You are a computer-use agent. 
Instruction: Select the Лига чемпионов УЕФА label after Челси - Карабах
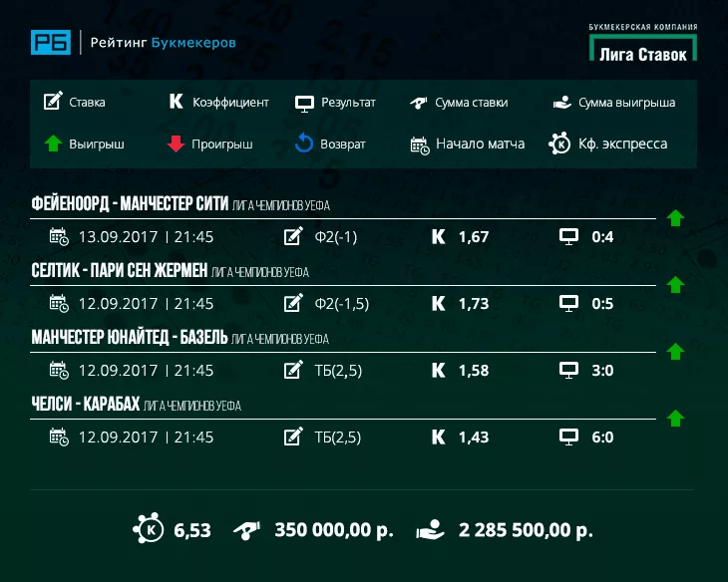(192, 406)
